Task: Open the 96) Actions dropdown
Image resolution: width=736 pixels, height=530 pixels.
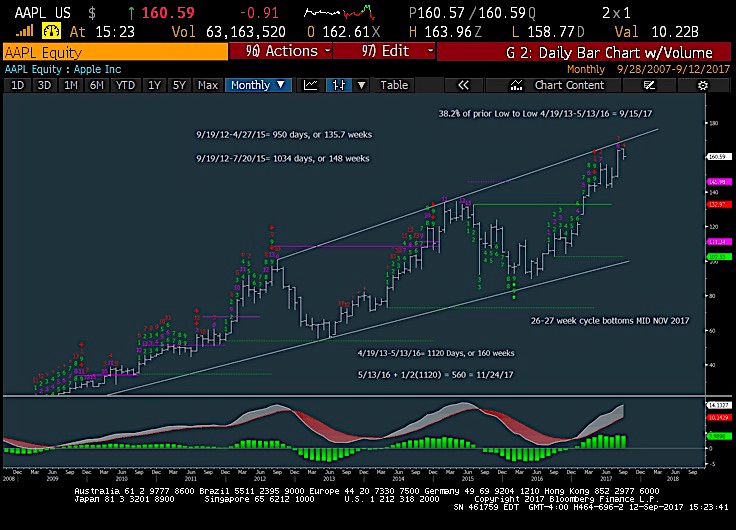Action: tap(280, 51)
